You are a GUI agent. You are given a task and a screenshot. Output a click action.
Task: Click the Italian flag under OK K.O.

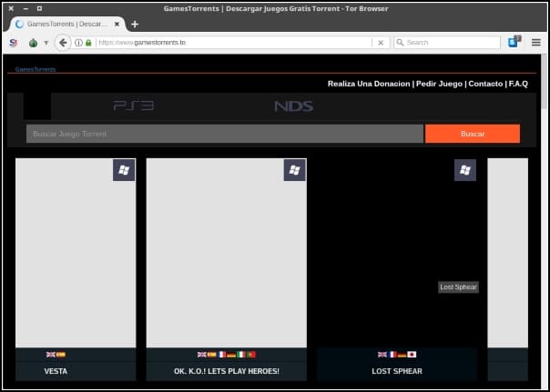click(241, 355)
